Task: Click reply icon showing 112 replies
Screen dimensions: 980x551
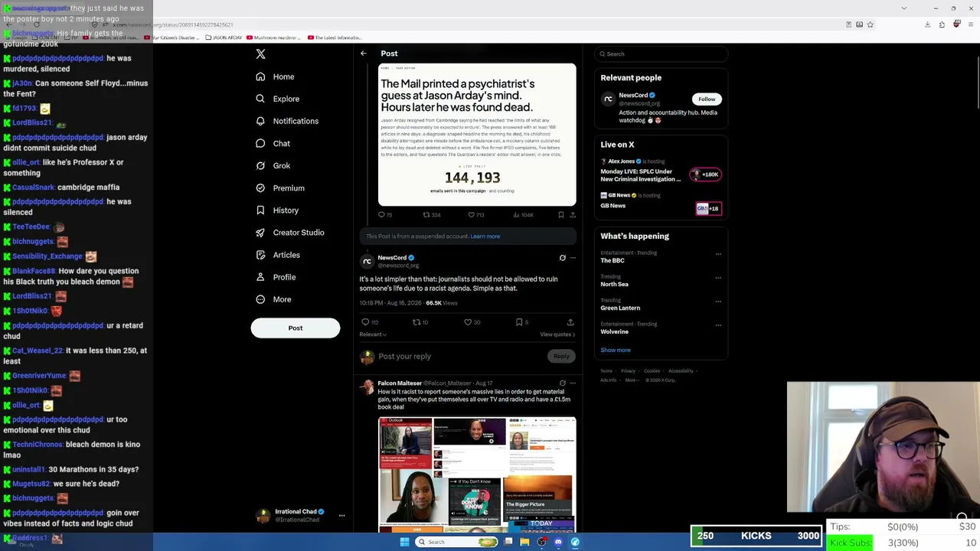Action: pos(365,322)
